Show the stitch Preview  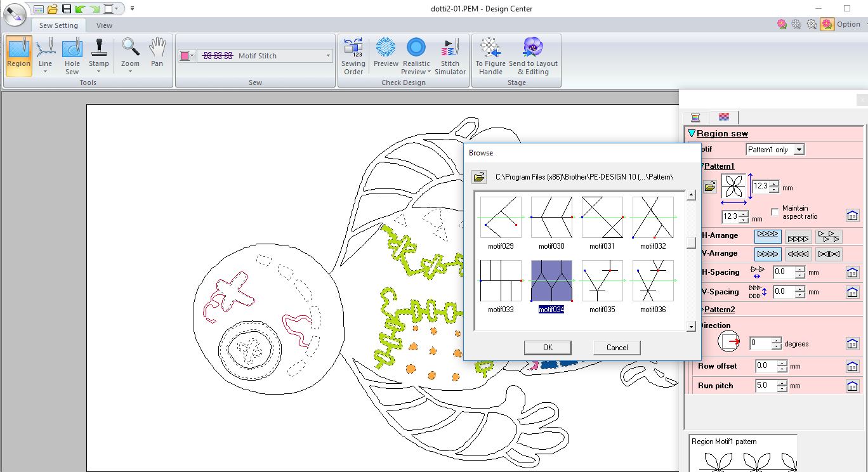(386, 53)
